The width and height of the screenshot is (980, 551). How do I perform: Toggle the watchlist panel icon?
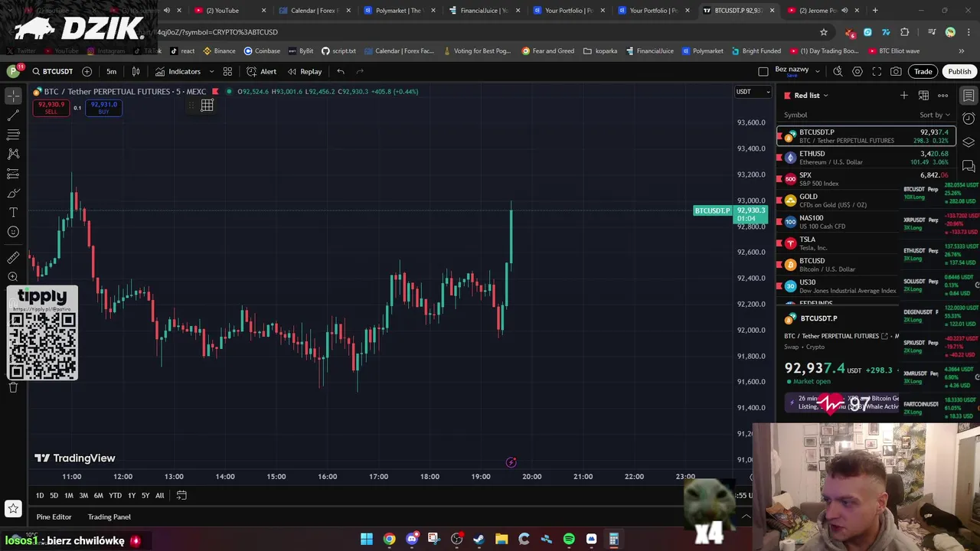(969, 96)
